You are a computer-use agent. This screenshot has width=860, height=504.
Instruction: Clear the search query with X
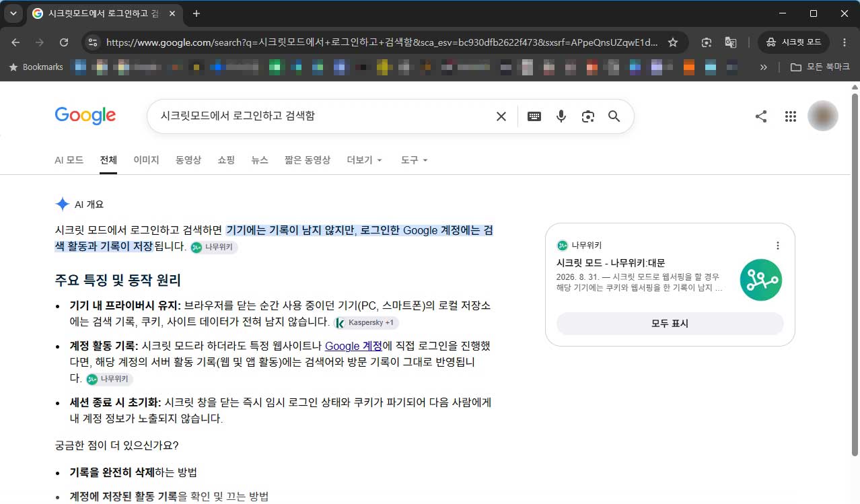[501, 116]
